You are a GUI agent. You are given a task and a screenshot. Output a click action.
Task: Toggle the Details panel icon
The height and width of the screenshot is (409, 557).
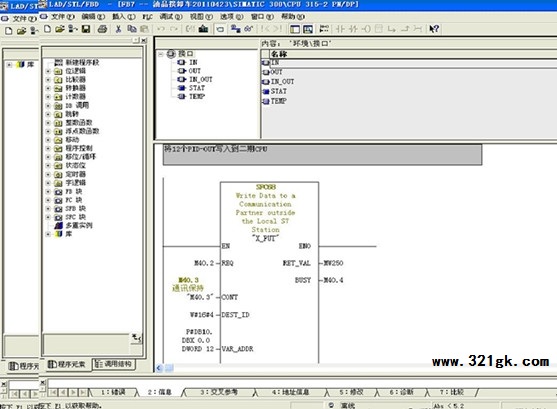click(308, 29)
